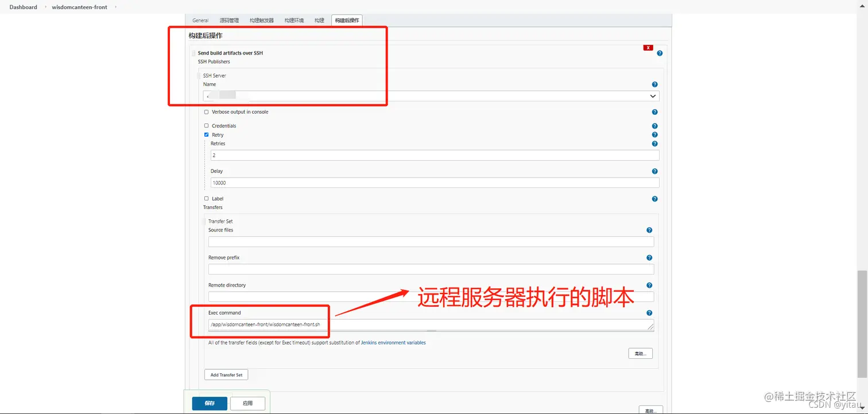Viewport: 868px width, 414px height.
Task: Switch to the 源码管理 tab
Action: [229, 21]
